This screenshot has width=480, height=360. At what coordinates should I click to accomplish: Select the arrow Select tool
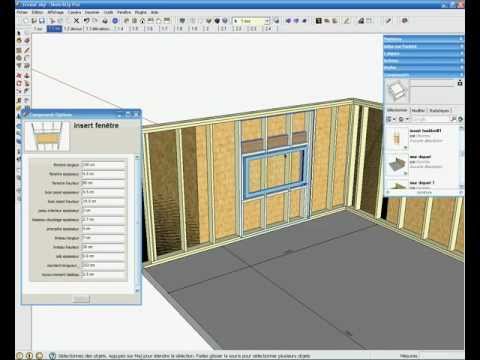click(x=19, y=33)
